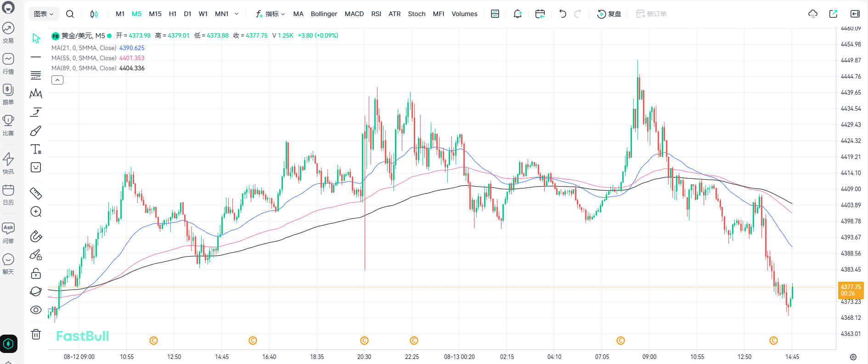Change the candlestick chart type
This screenshot has width=868, height=364.
click(x=94, y=14)
